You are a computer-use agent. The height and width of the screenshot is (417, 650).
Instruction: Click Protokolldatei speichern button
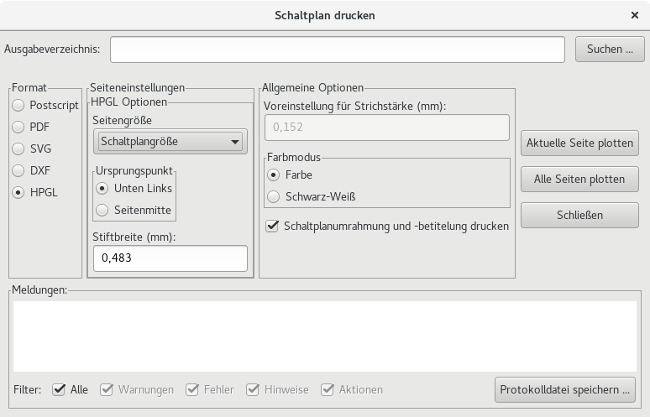tap(566, 388)
